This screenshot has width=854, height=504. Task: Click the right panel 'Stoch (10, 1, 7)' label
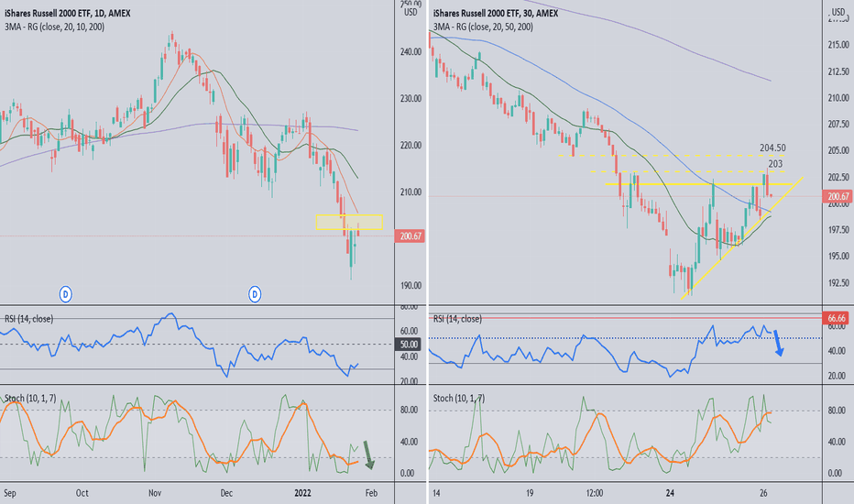tap(458, 399)
